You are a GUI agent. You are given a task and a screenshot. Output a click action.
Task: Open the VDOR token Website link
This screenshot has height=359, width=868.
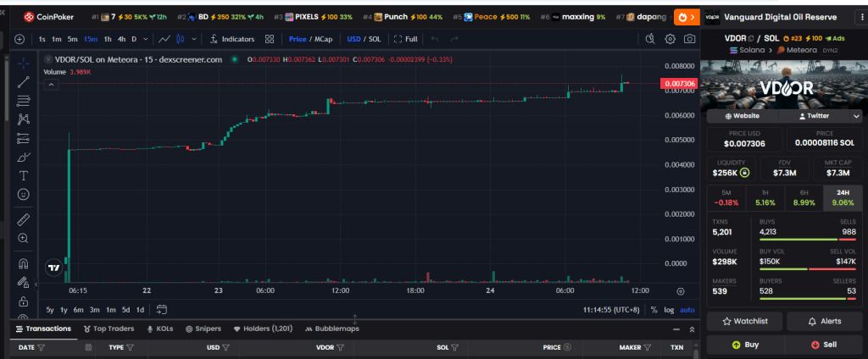point(742,116)
